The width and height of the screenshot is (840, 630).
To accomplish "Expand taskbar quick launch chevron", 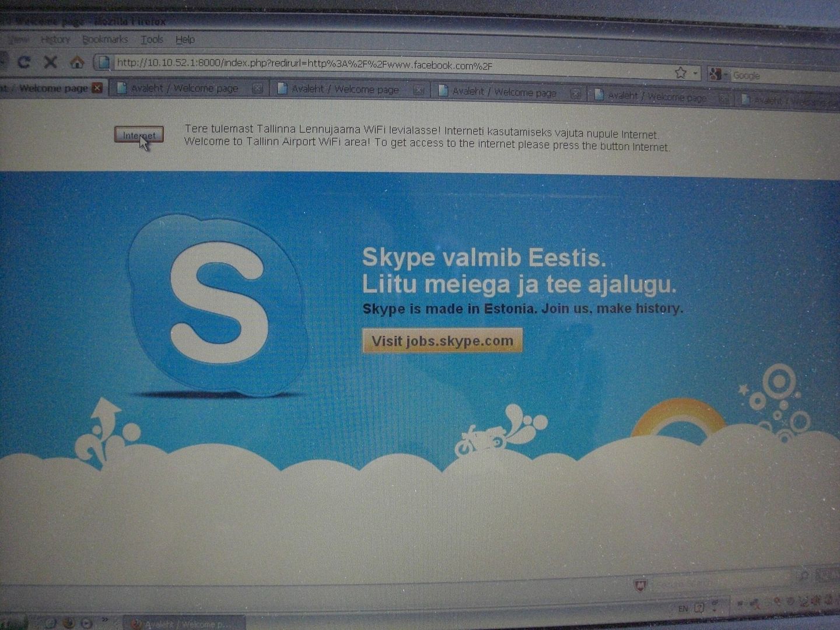I will click(x=105, y=620).
